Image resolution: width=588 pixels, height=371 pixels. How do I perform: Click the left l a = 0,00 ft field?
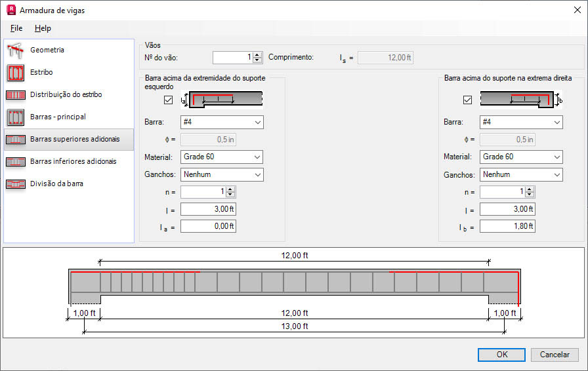pos(208,226)
